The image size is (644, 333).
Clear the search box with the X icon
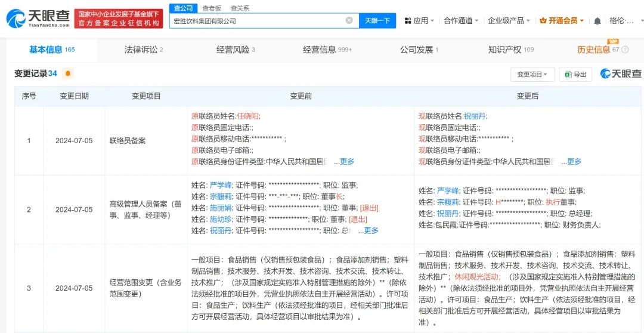[x=349, y=20]
